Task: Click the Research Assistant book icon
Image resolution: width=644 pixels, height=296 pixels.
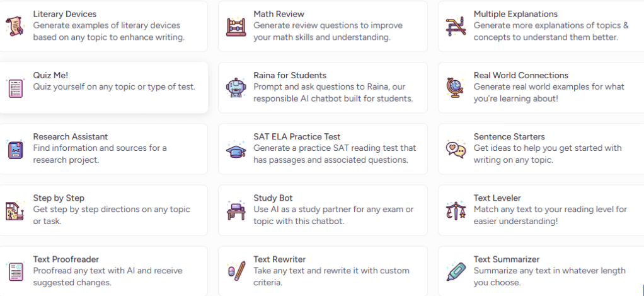Action: 14,150
